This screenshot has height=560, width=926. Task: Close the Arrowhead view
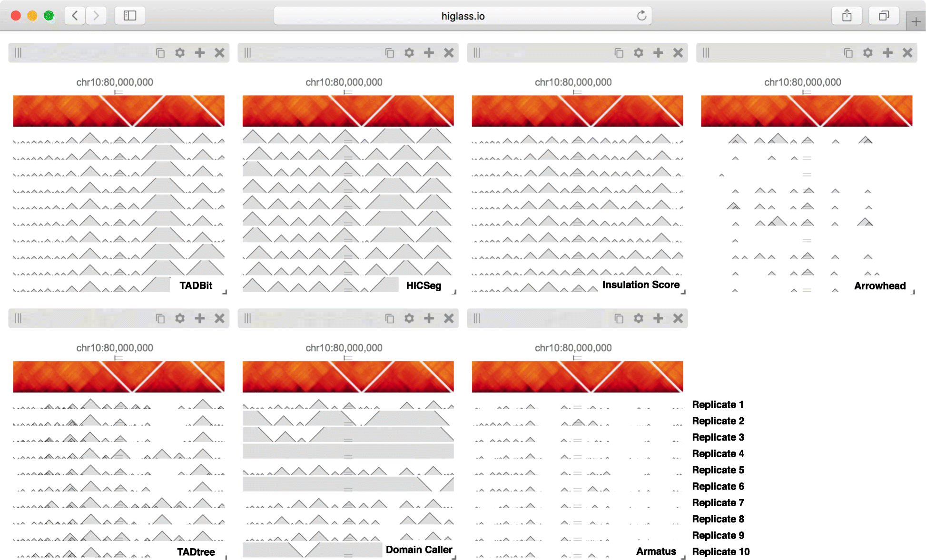pyautogui.click(x=907, y=53)
